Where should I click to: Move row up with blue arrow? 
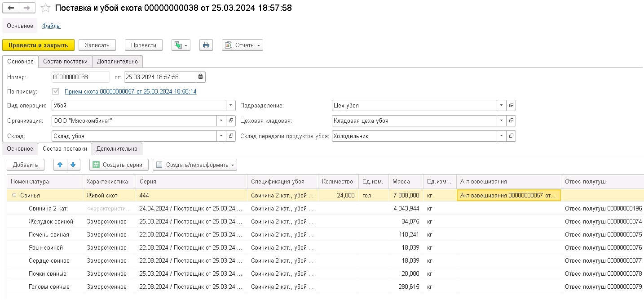pos(60,165)
